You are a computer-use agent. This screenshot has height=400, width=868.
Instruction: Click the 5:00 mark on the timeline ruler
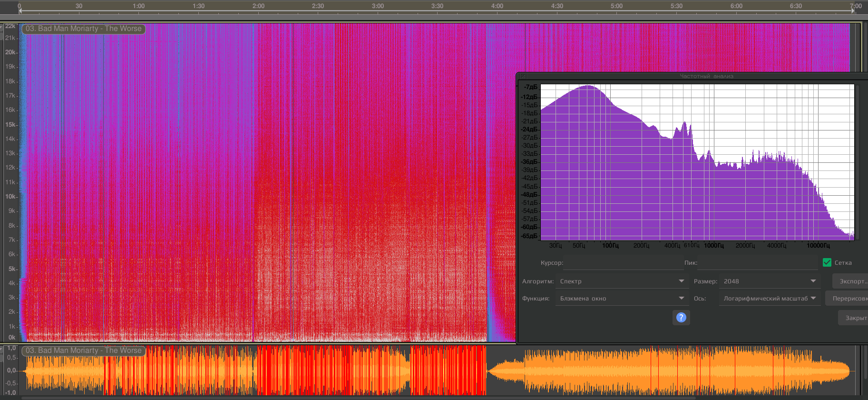[x=616, y=6]
